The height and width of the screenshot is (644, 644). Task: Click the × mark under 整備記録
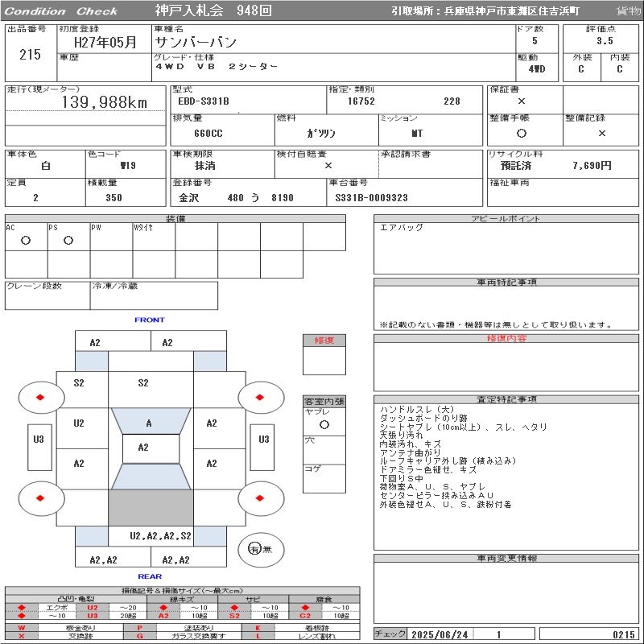click(601, 133)
